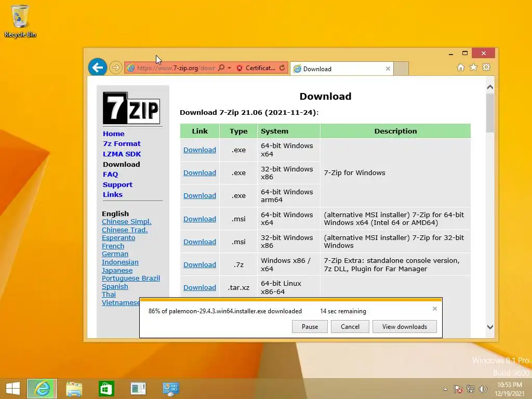Click the network tray icon

point(471,389)
